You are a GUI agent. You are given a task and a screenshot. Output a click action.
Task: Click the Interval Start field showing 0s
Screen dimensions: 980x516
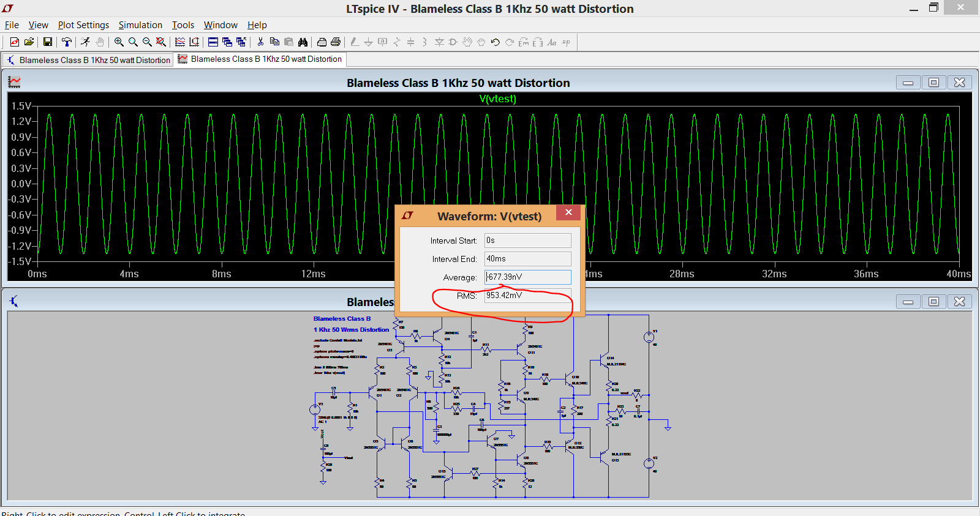(527, 241)
